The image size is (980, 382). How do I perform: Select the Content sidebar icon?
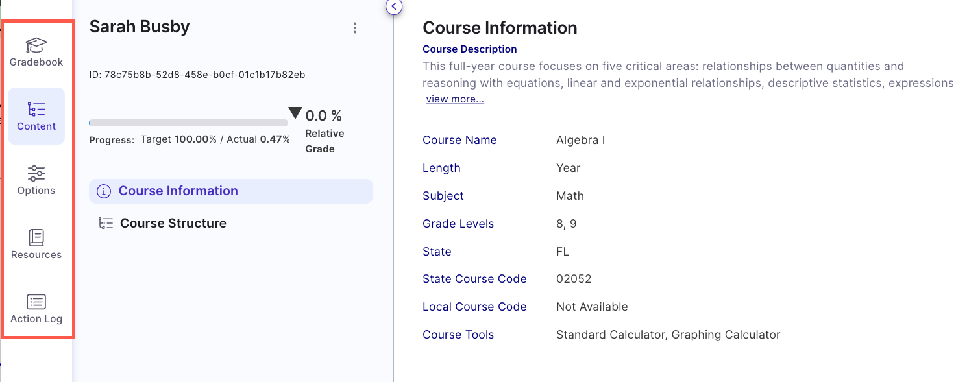36,116
